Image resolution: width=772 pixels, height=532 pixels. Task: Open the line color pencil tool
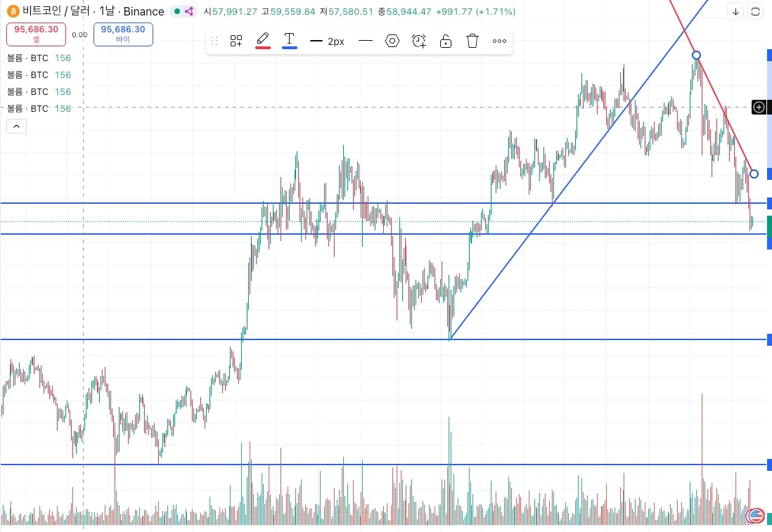point(263,40)
